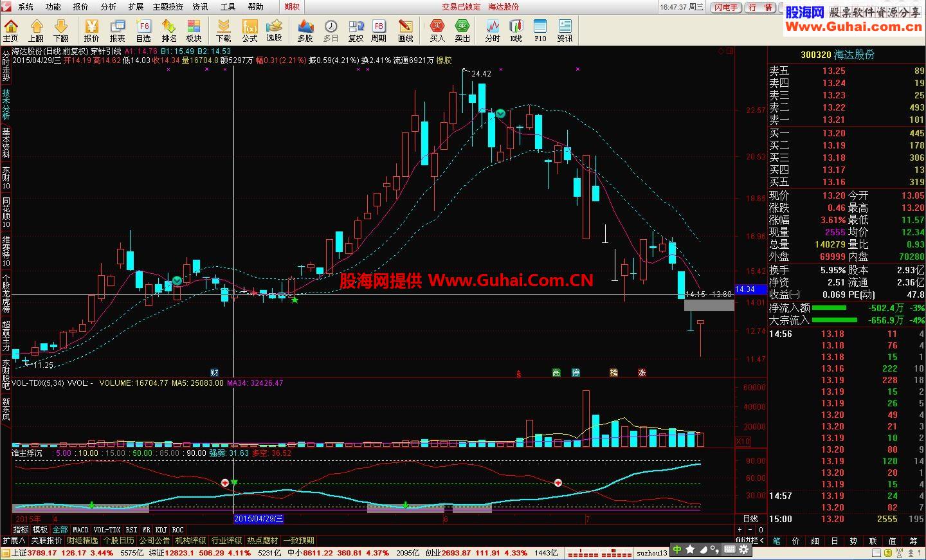Open the 期权 options tab

[292, 6]
